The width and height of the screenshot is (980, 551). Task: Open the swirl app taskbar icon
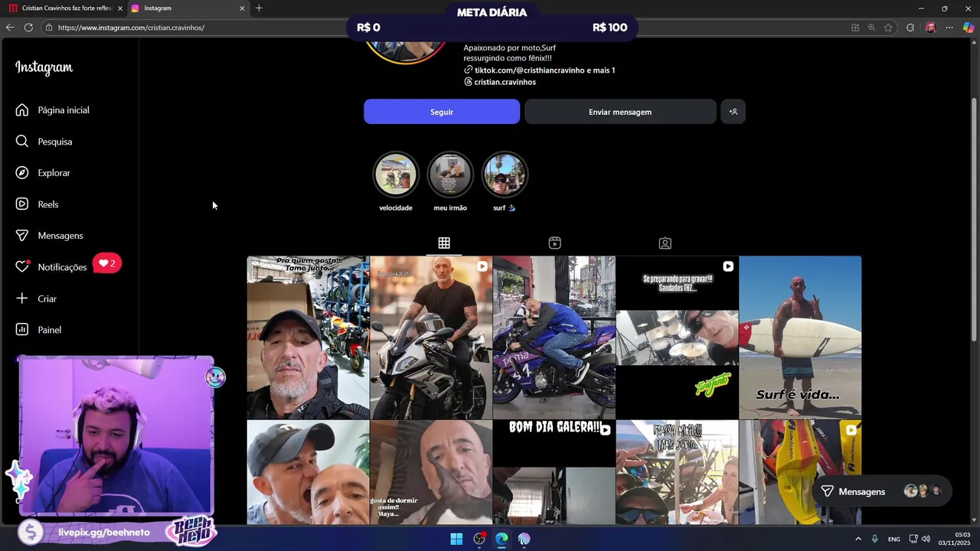(524, 539)
